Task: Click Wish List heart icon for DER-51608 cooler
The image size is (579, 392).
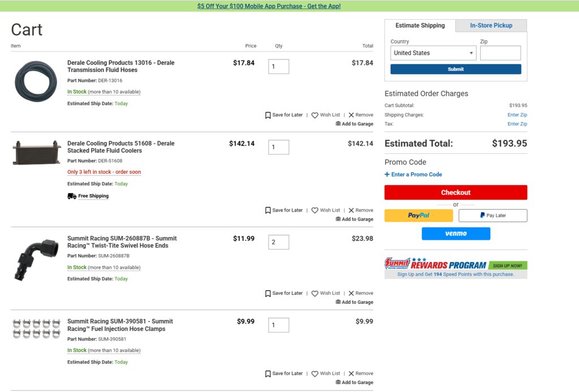Action: (x=314, y=210)
